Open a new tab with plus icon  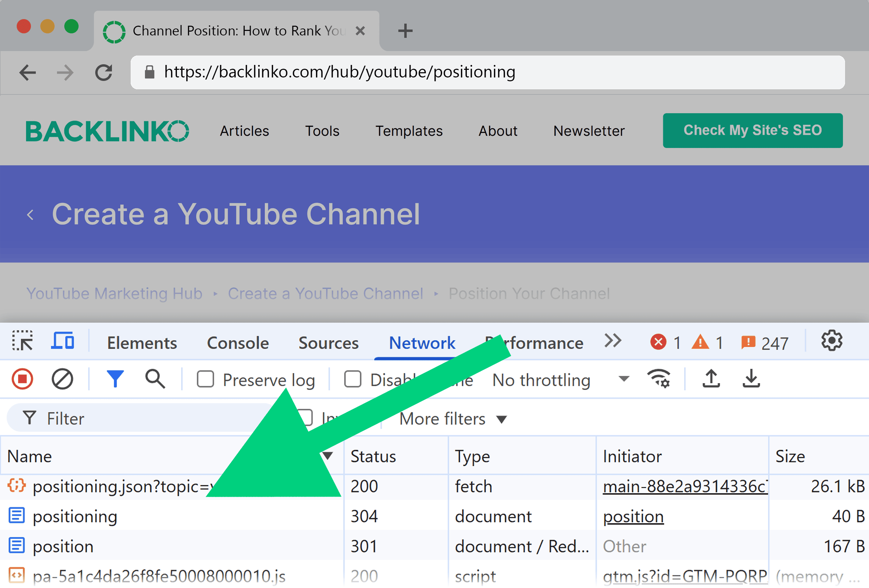[405, 31]
